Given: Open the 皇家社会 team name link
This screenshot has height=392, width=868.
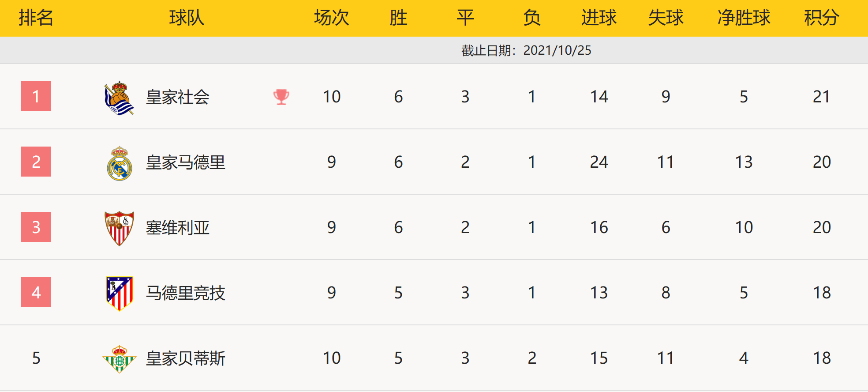Looking at the screenshot, I should (x=177, y=97).
